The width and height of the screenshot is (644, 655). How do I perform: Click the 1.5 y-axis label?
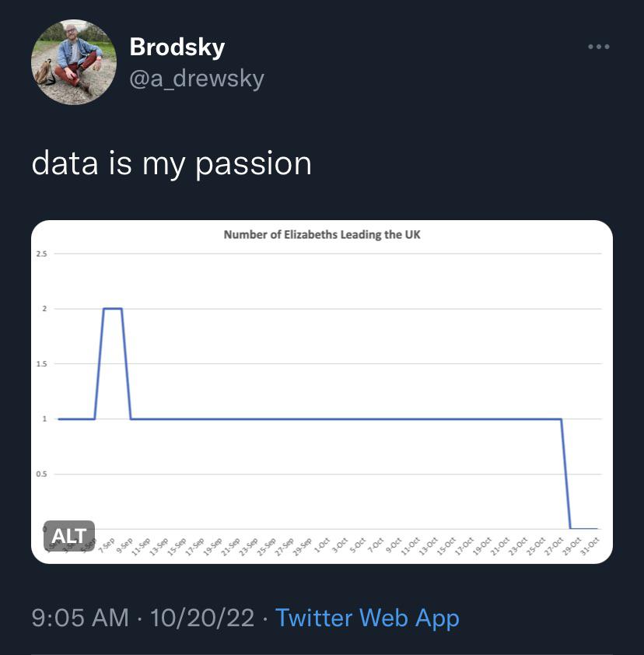[41, 364]
